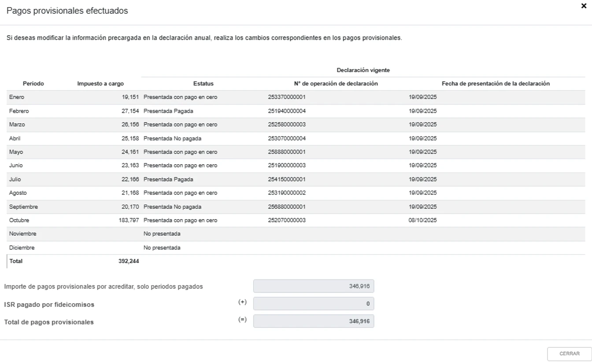Select Noviembre's No presentada status

point(162,234)
